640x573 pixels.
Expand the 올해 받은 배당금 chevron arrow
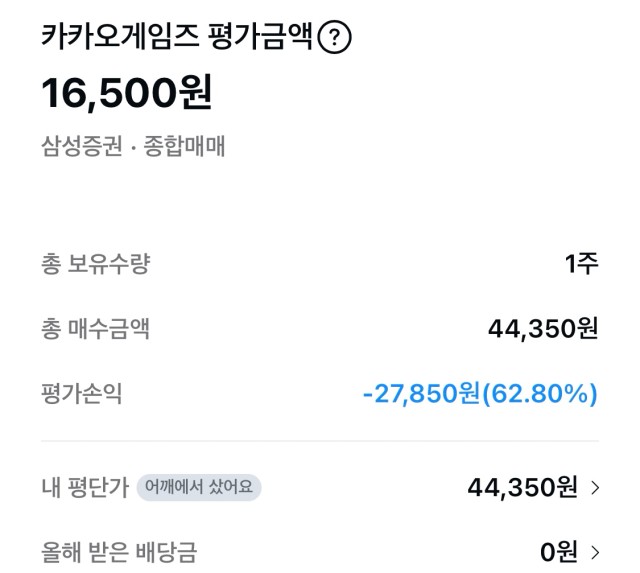pyautogui.click(x=595, y=552)
